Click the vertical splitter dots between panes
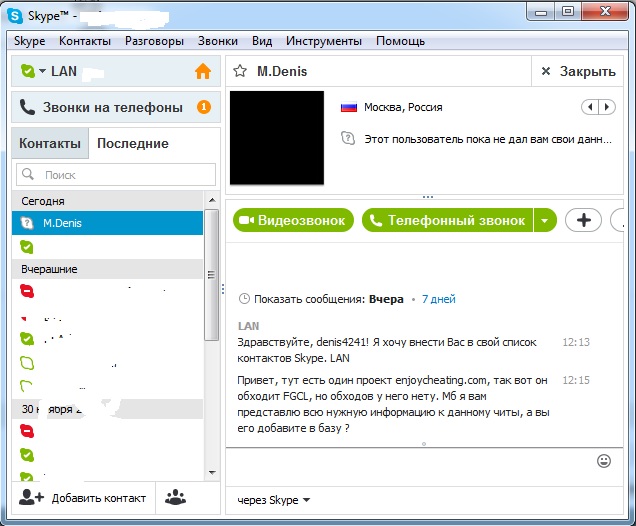636x526 pixels. (223, 289)
